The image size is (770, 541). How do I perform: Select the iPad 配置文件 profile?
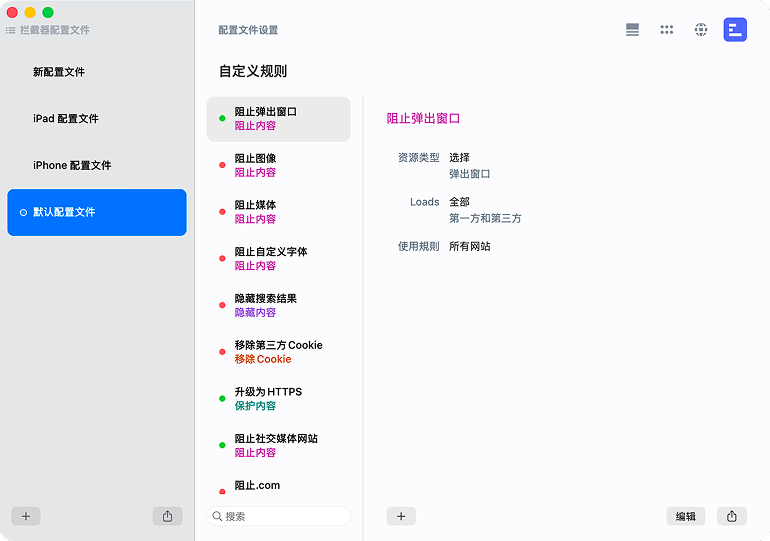click(97, 119)
